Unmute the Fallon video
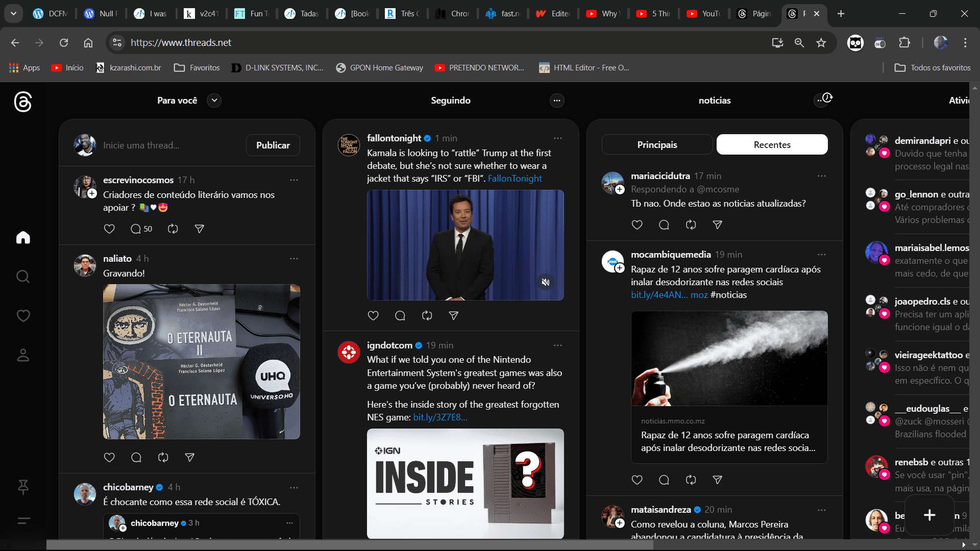The width and height of the screenshot is (980, 551). pyautogui.click(x=546, y=282)
